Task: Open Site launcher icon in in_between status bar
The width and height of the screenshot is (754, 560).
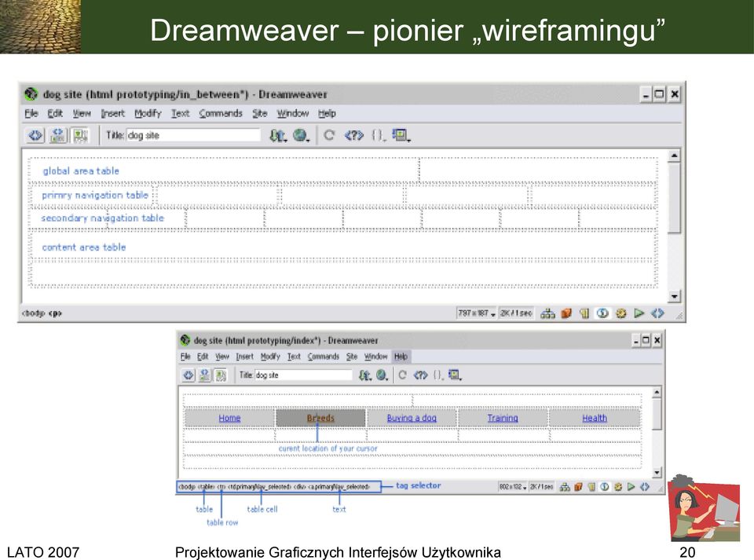Action: pyautogui.click(x=547, y=313)
